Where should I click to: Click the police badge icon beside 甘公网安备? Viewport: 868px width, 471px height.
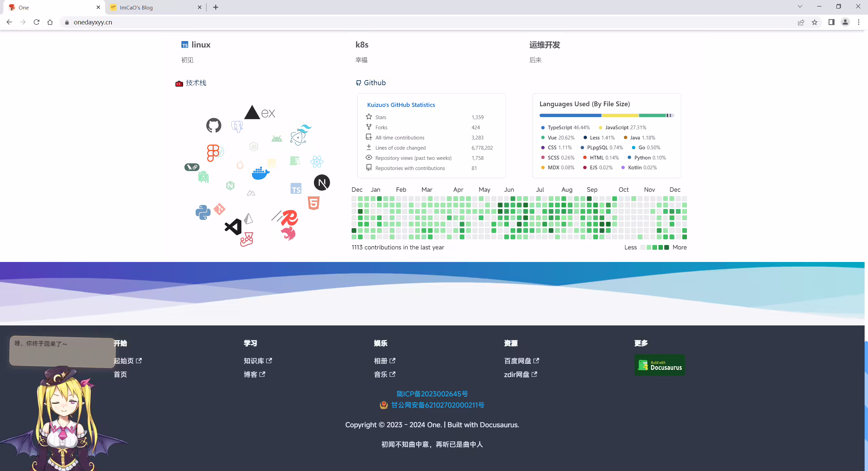(383, 405)
